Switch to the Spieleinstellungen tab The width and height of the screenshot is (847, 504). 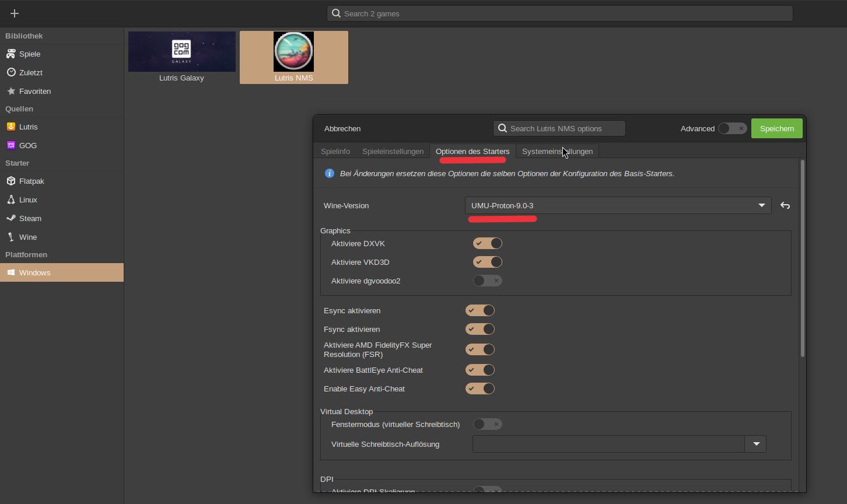(393, 151)
